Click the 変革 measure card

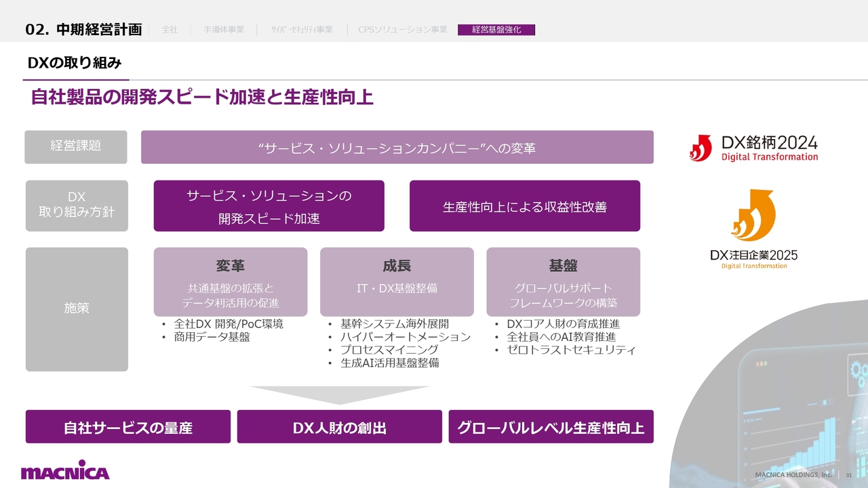(x=230, y=282)
